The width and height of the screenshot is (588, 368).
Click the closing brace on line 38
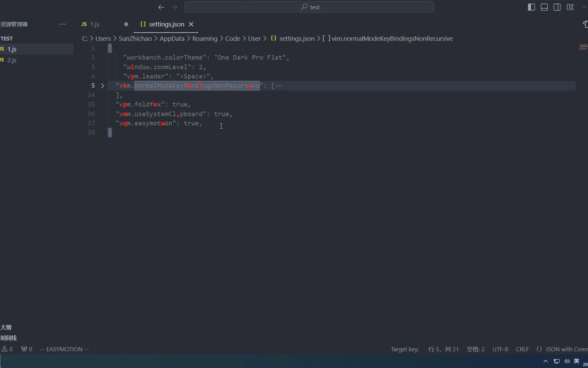(x=110, y=132)
